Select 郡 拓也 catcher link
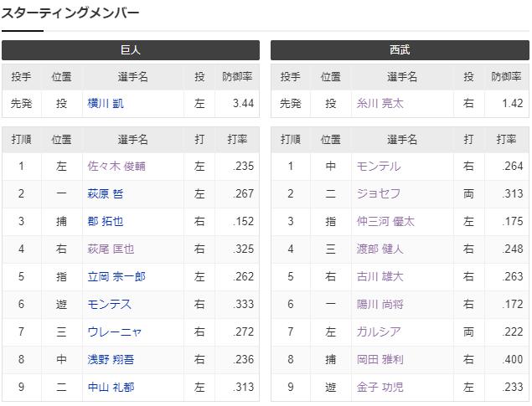Screen dimensions: 532x406 click(x=106, y=221)
